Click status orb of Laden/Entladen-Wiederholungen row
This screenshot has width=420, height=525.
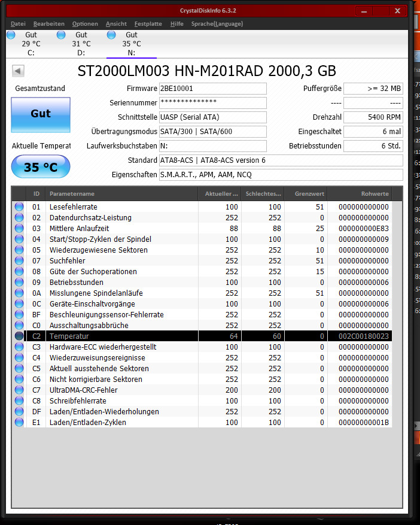[19, 411]
